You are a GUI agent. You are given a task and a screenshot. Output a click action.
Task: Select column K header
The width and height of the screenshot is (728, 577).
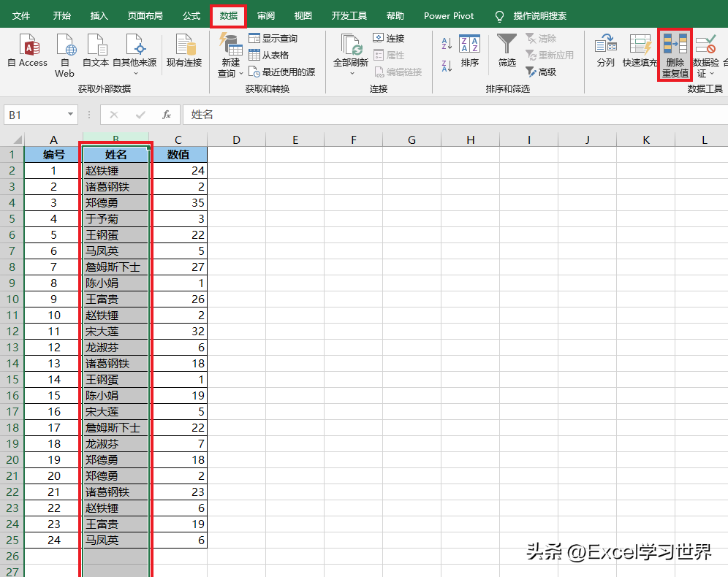646,140
